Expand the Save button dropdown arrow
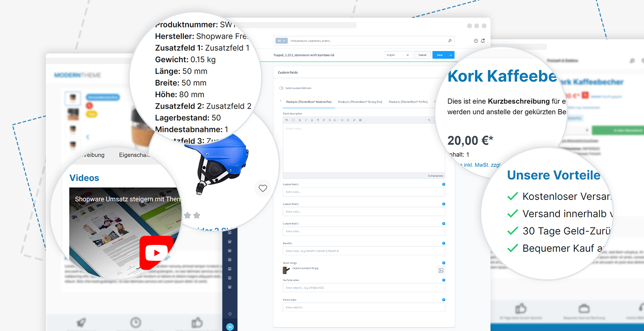Screen dimensions: 644x331 [x=451, y=55]
